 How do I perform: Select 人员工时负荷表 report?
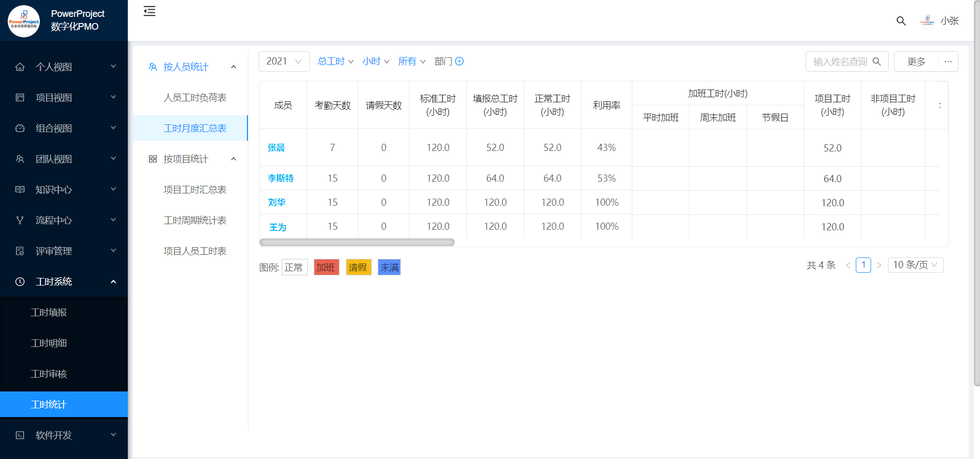click(x=195, y=98)
